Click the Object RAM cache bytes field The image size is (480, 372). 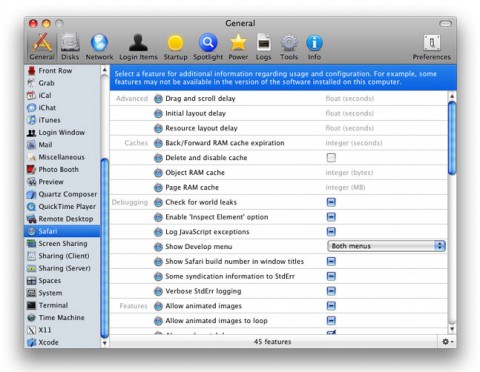(349, 172)
